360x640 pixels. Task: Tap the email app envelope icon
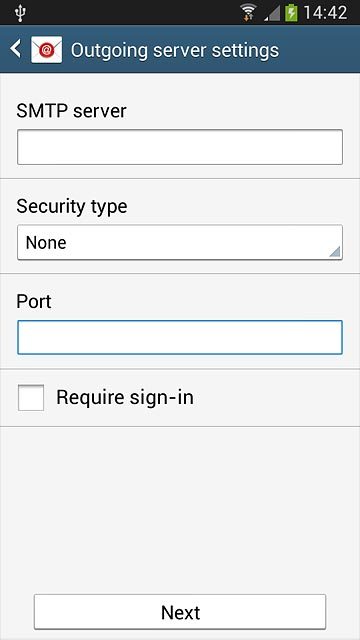click(47, 50)
